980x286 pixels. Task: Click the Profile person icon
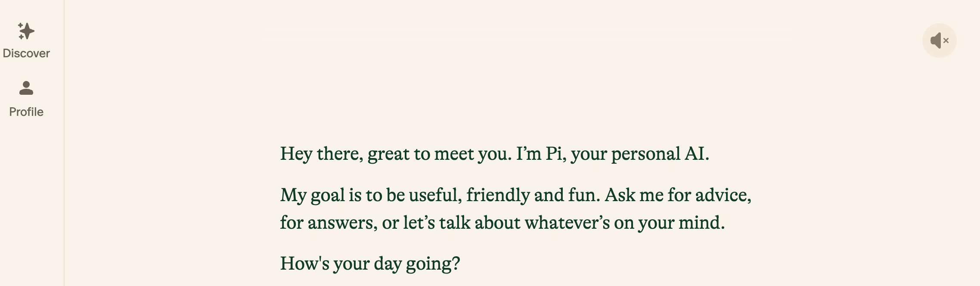[x=26, y=88]
